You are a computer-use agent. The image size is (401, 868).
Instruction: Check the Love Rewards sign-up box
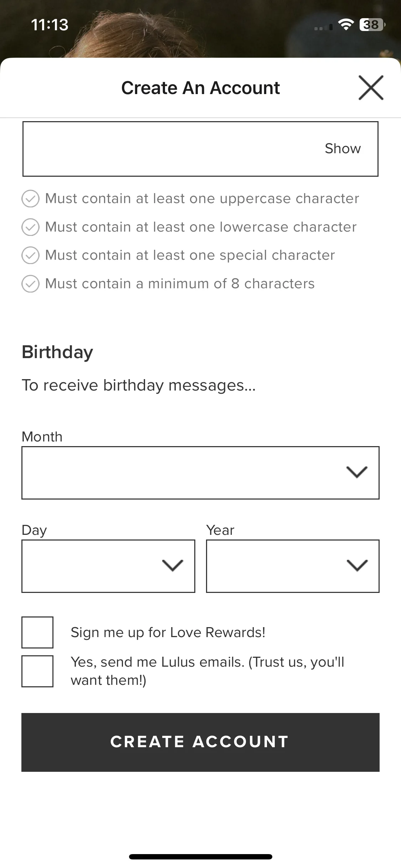[37, 632]
